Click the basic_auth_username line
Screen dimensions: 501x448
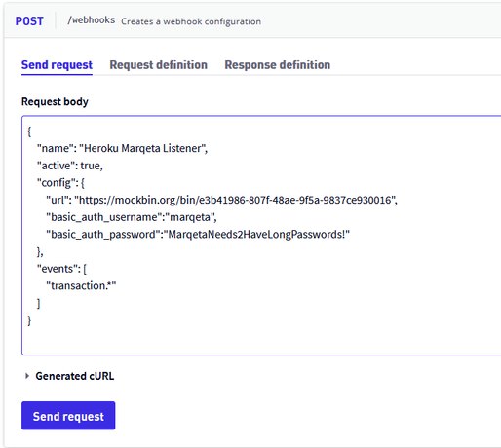[132, 217]
